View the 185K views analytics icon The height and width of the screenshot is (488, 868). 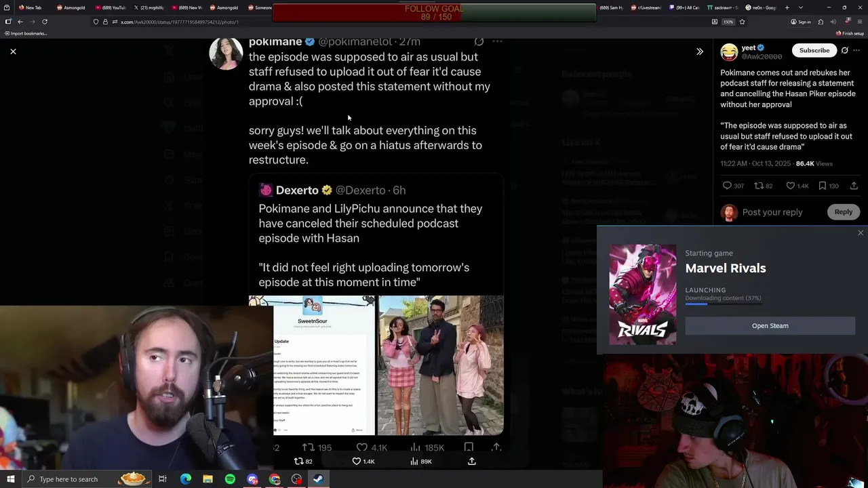click(x=415, y=447)
